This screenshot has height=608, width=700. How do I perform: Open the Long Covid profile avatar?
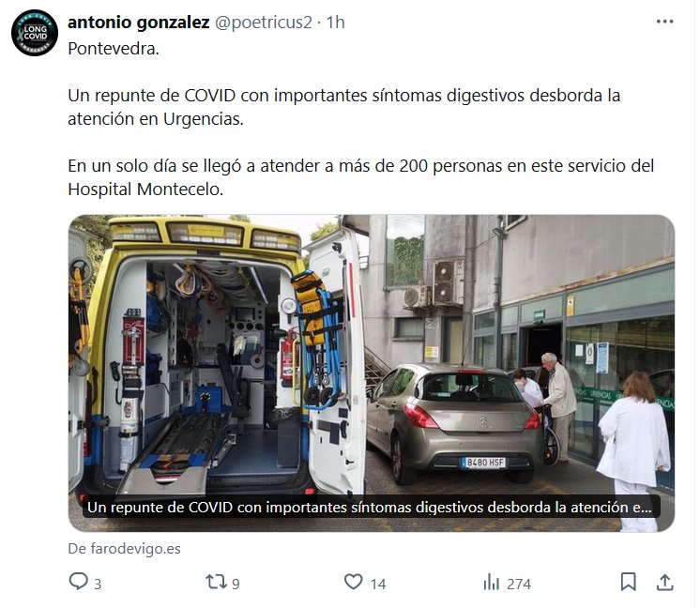(35, 33)
